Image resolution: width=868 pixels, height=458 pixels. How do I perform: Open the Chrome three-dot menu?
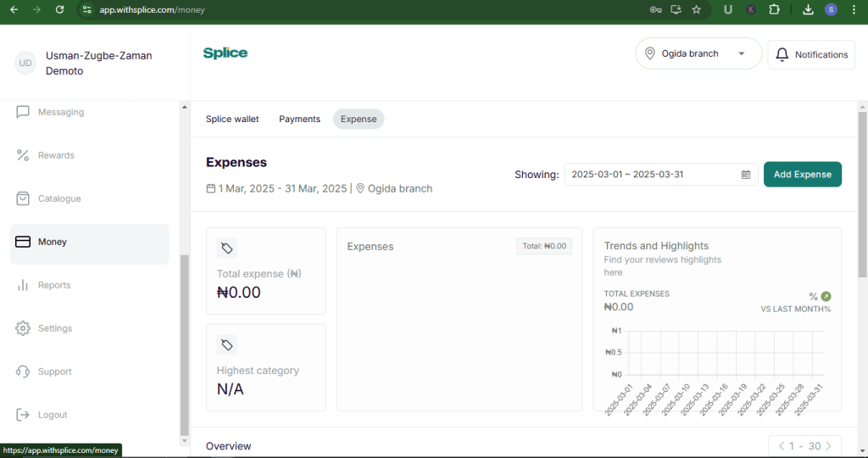(x=854, y=9)
